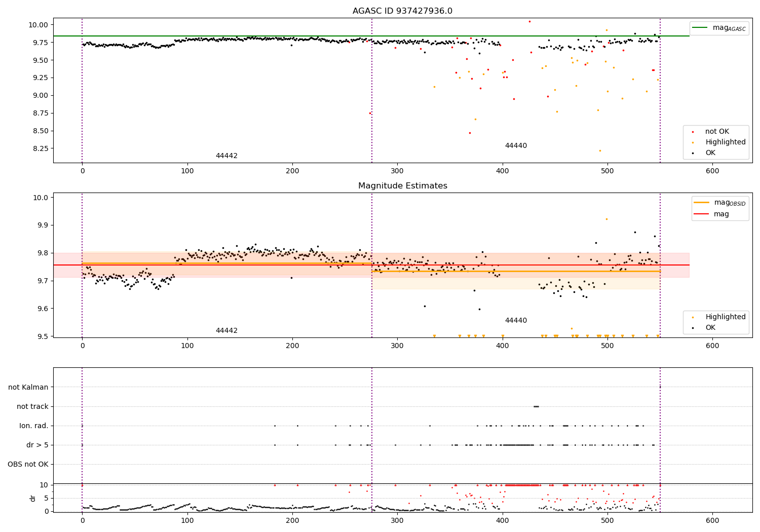Click the "44440" annotation in the top plot
The image size is (760, 532).
coord(516,146)
